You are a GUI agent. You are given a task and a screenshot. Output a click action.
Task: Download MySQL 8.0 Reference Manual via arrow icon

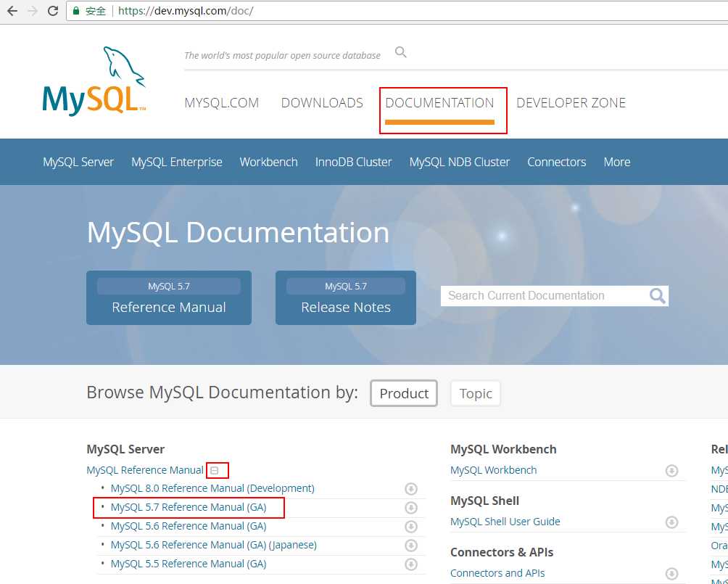[x=411, y=489]
